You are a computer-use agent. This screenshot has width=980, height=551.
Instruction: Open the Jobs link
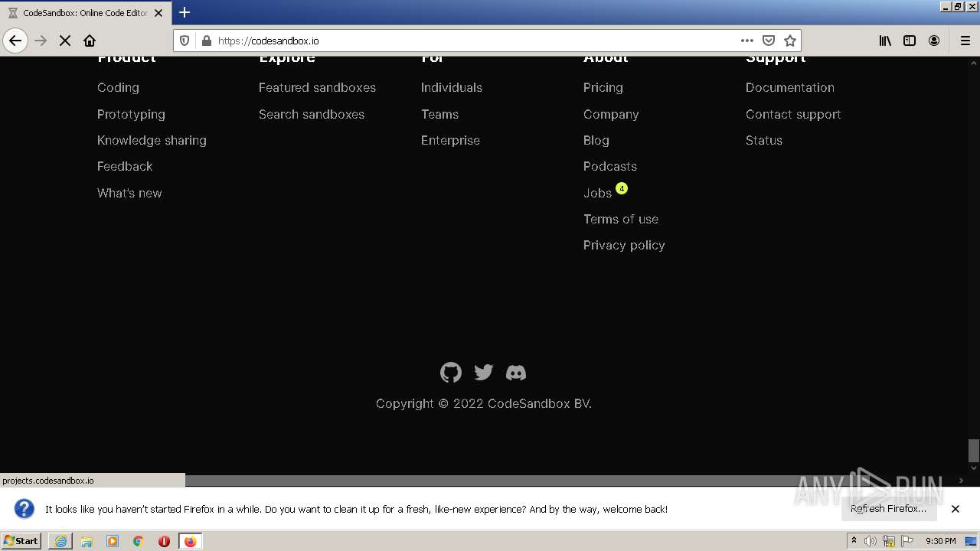click(x=597, y=193)
